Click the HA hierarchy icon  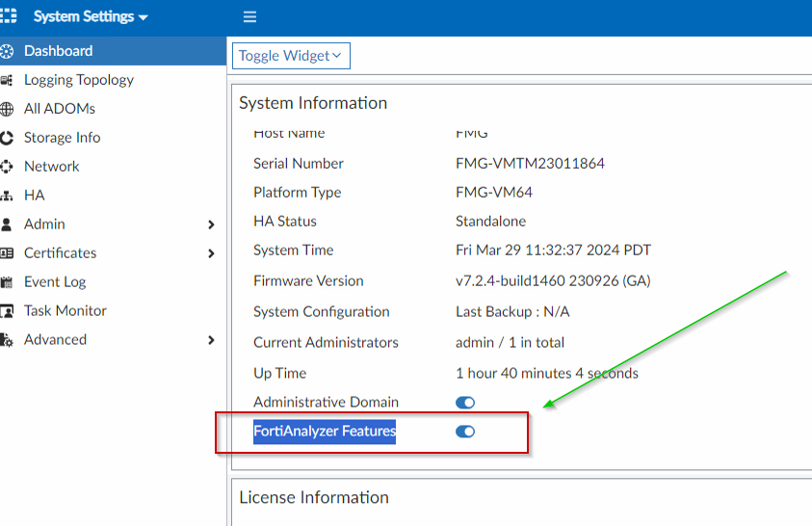point(7,196)
